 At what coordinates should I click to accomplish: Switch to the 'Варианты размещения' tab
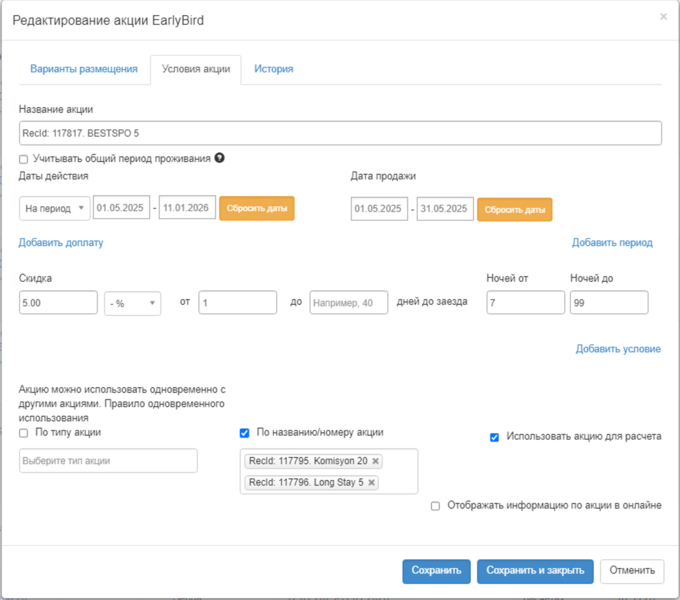(x=82, y=69)
